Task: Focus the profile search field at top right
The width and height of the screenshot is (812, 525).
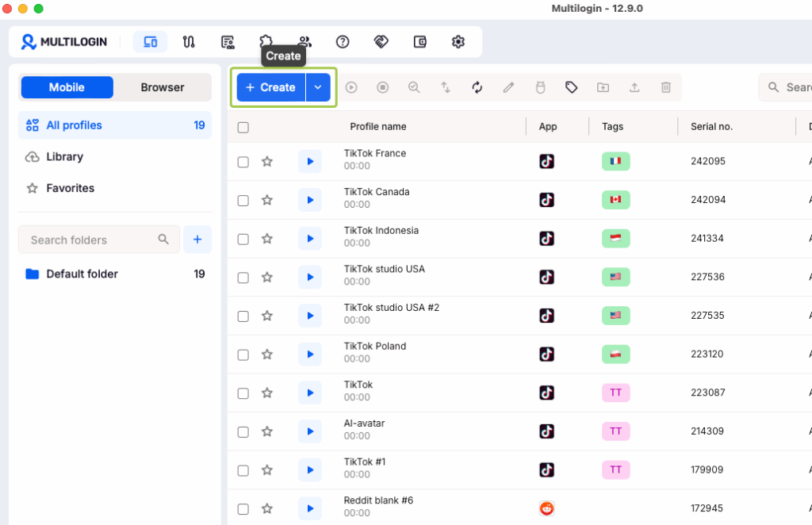Action: point(785,87)
